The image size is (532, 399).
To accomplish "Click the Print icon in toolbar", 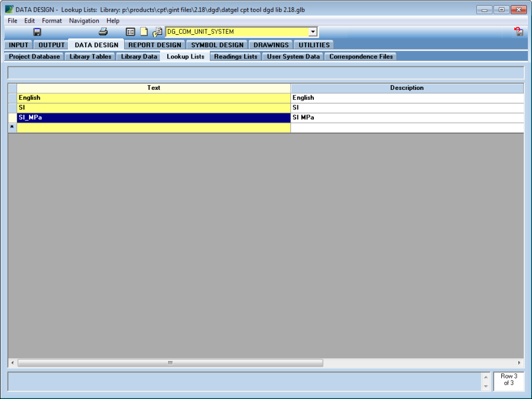I will pos(103,32).
